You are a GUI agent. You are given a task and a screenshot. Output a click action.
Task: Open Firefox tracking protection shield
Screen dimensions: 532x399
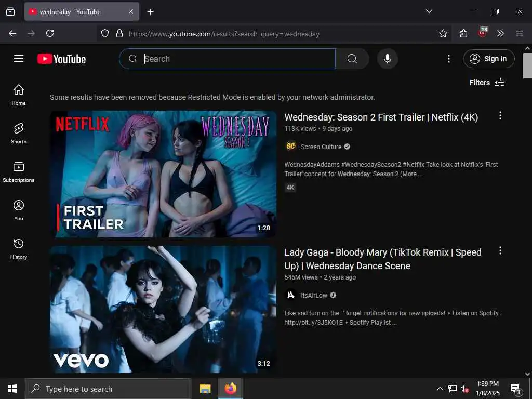(x=105, y=34)
